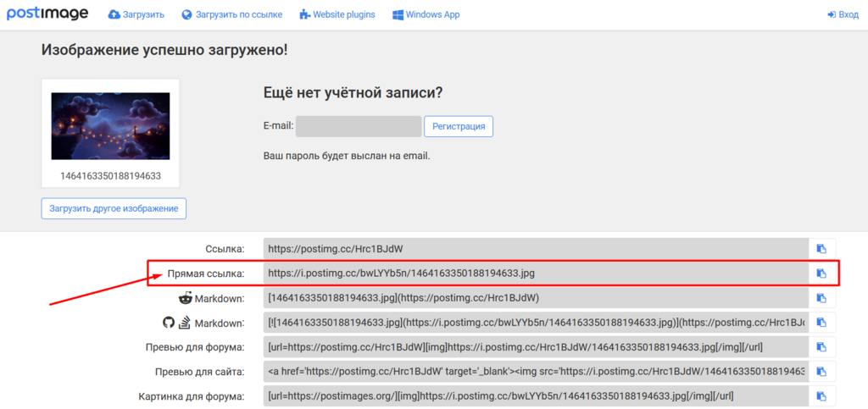868x409 pixels.
Task: Copy the GitHub Markdown code
Action: click(821, 323)
